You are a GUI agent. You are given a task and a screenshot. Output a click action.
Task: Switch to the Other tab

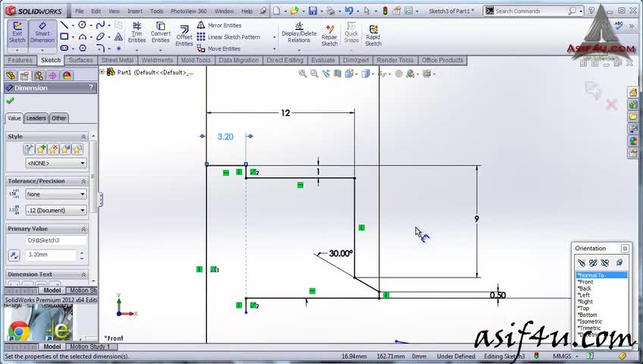coord(58,118)
